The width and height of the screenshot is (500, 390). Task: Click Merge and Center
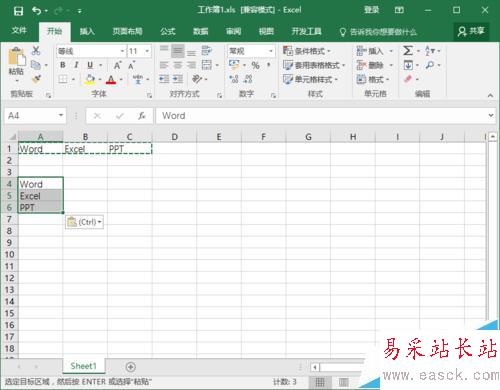click(207, 65)
